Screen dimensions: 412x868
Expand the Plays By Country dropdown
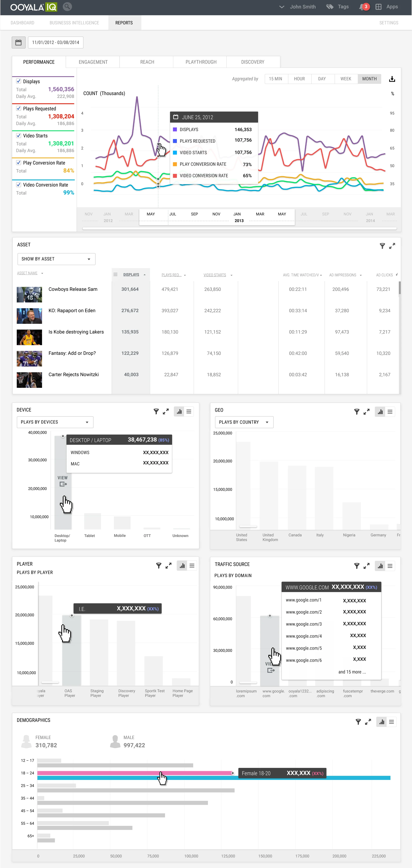pos(244,422)
